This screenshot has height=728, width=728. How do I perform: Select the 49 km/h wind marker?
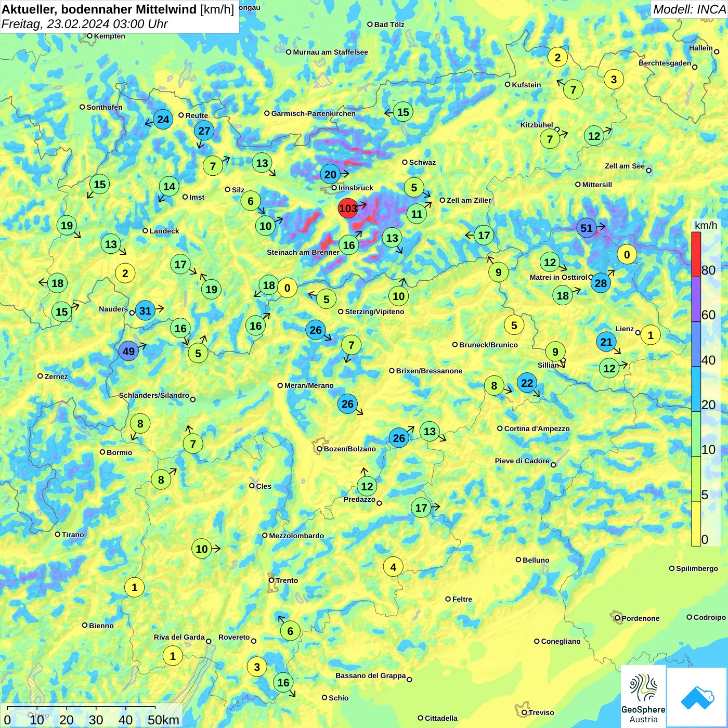[128, 351]
